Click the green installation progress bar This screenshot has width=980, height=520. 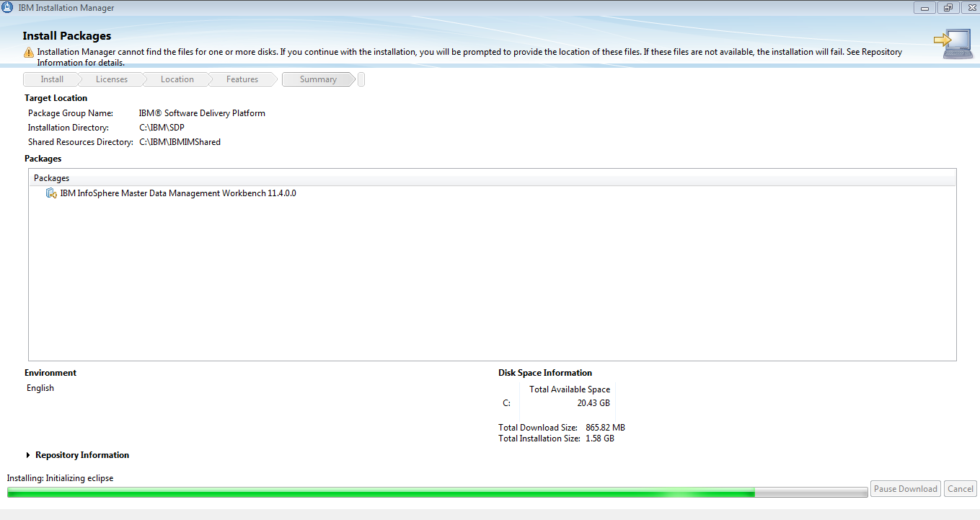437,492
